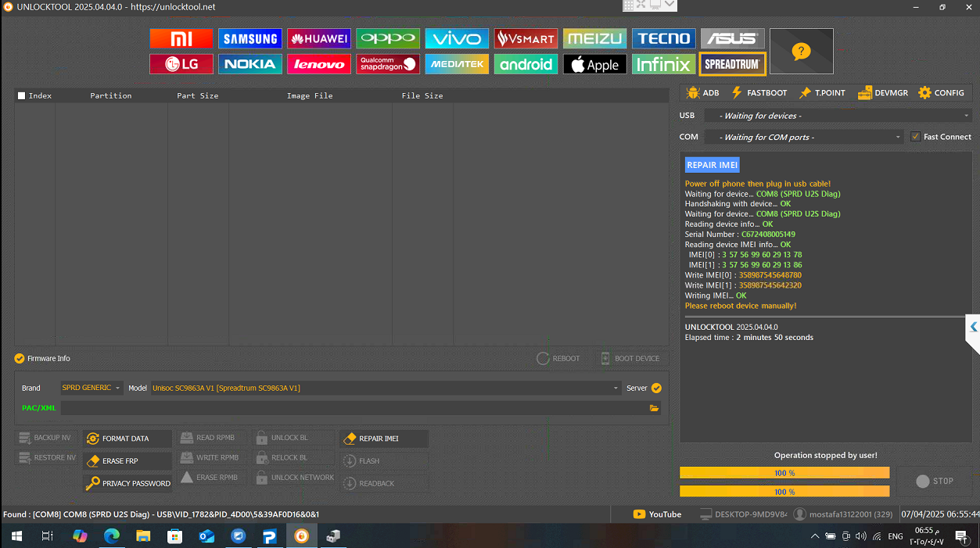The image size is (980, 548).
Task: Click the BACKUP NV button
Action: coord(45,438)
